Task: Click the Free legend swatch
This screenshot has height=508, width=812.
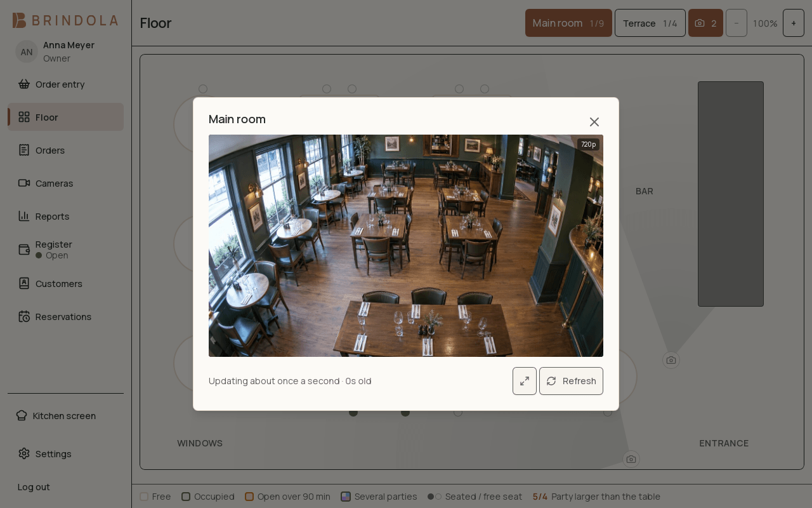Action: [144, 497]
